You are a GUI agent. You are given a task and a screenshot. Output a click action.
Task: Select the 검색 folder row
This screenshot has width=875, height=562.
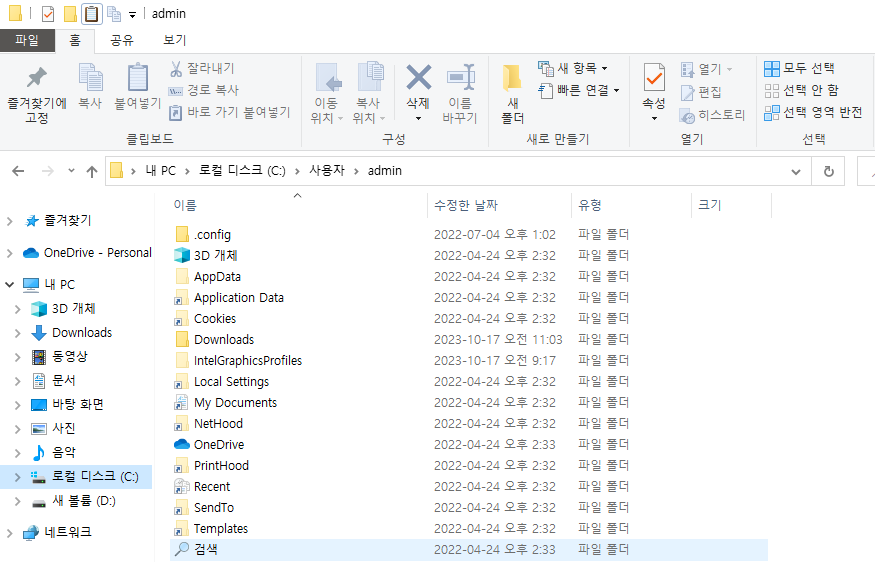(469, 550)
